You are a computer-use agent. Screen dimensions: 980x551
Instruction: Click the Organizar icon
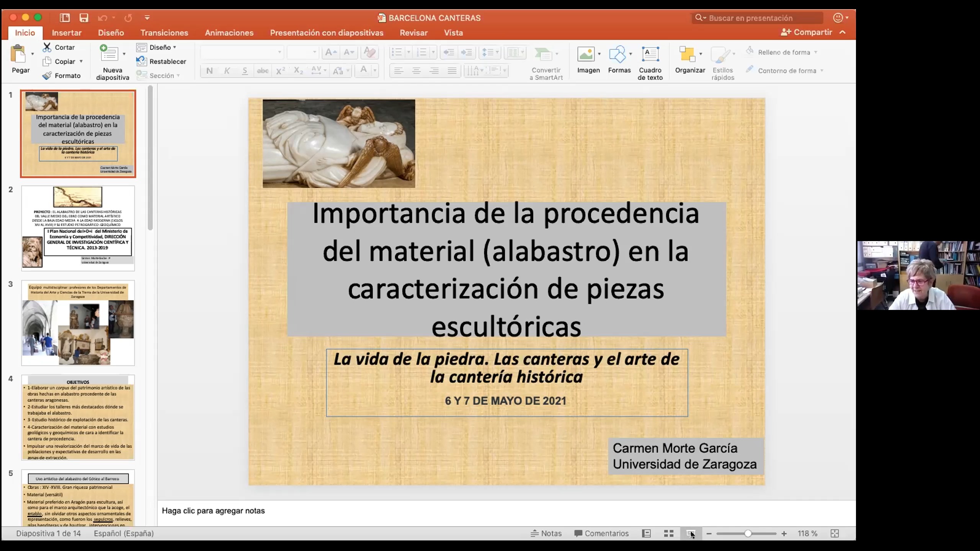(688, 54)
